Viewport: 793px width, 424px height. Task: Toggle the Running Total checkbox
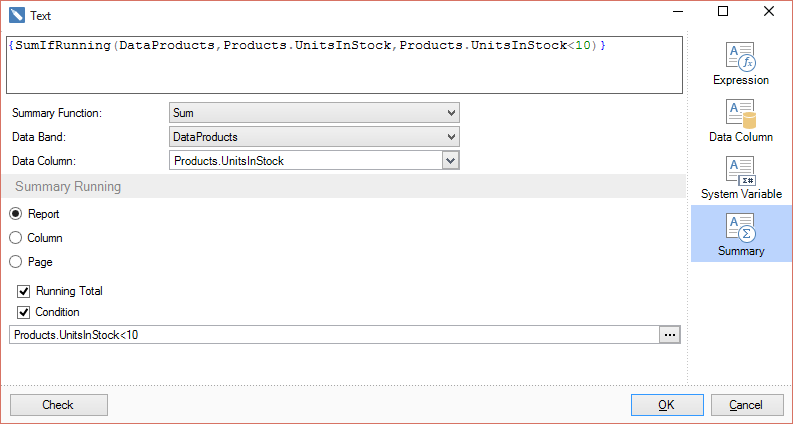(23, 291)
